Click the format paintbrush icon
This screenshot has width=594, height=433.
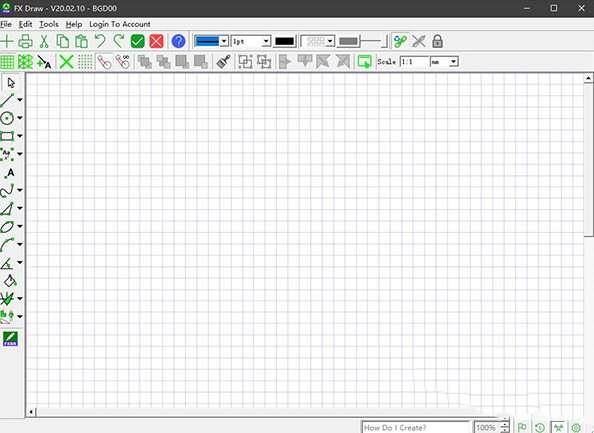click(x=224, y=61)
